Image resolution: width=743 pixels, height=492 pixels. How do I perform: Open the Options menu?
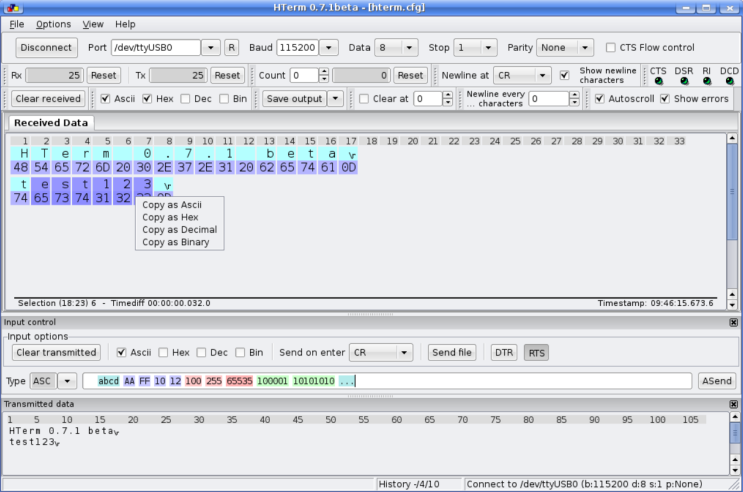54,24
